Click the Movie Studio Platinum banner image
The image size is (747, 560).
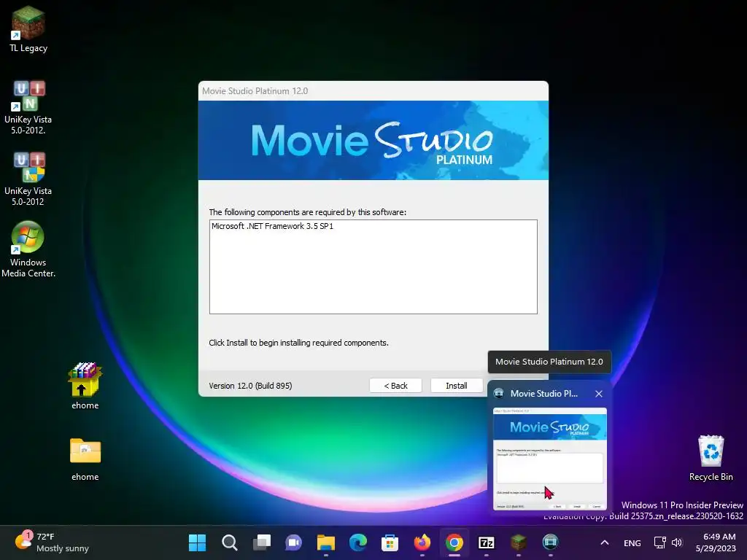(x=373, y=140)
